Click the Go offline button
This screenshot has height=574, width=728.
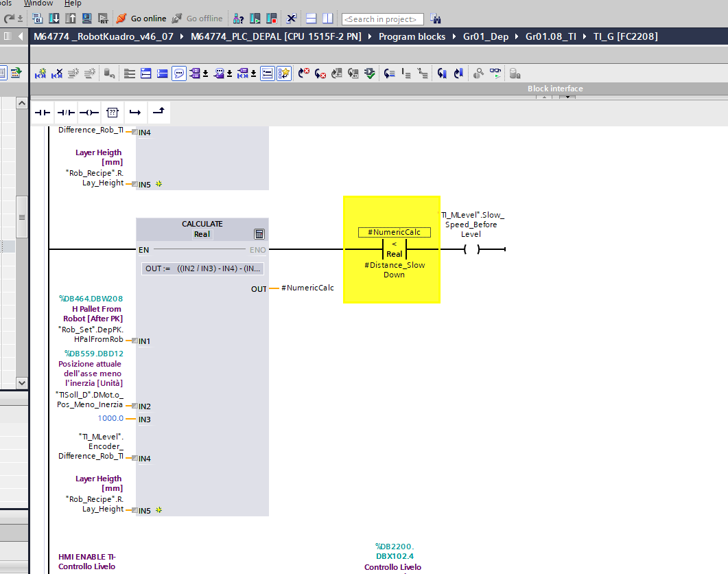[x=197, y=19]
